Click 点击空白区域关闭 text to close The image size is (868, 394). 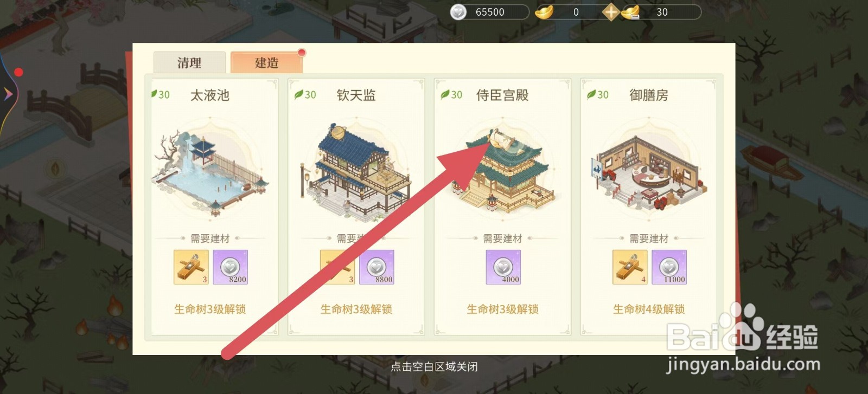coord(434,367)
